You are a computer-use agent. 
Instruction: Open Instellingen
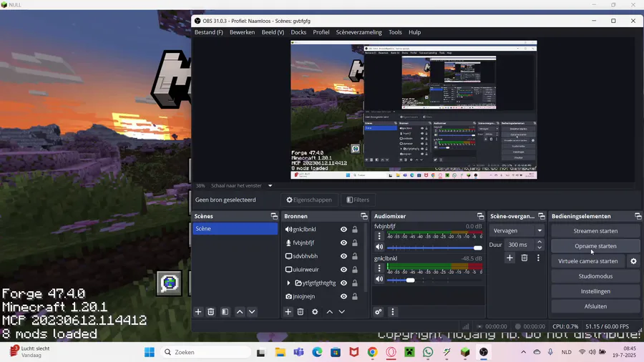point(595,291)
